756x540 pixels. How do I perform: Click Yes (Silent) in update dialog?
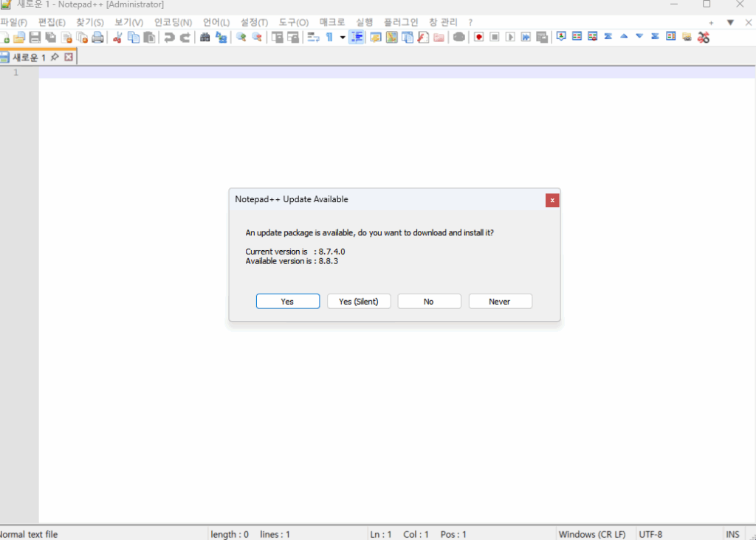[358, 301]
